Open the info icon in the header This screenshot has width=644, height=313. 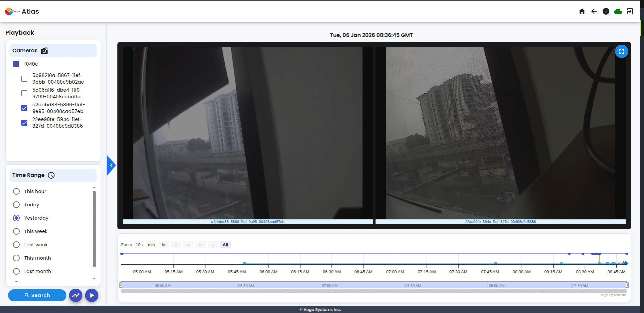[606, 11]
